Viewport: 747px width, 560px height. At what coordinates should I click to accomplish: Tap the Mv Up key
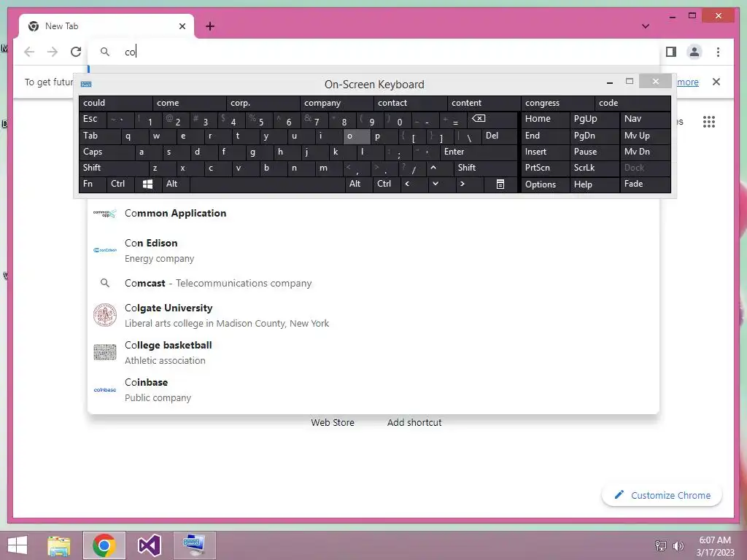tap(645, 136)
